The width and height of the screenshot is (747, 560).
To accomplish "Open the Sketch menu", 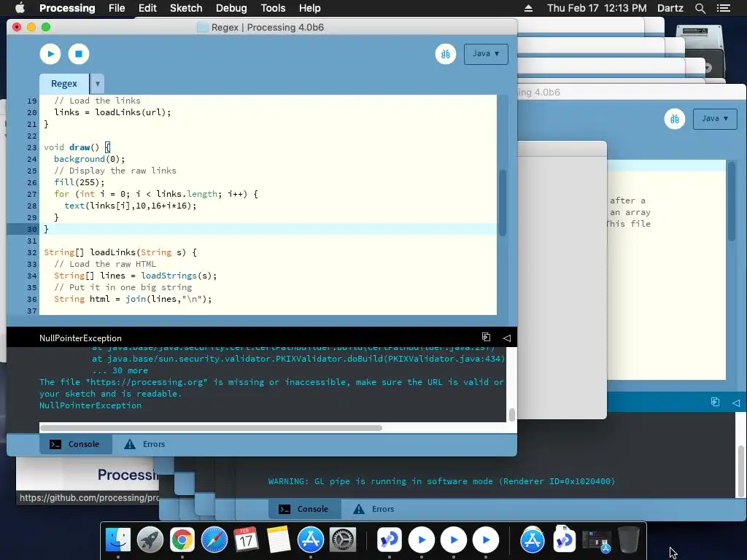I will coord(186,8).
